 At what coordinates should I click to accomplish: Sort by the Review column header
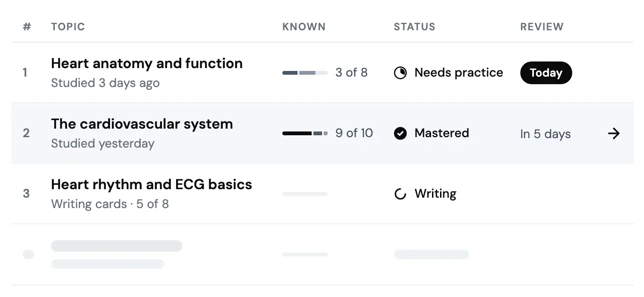542,27
